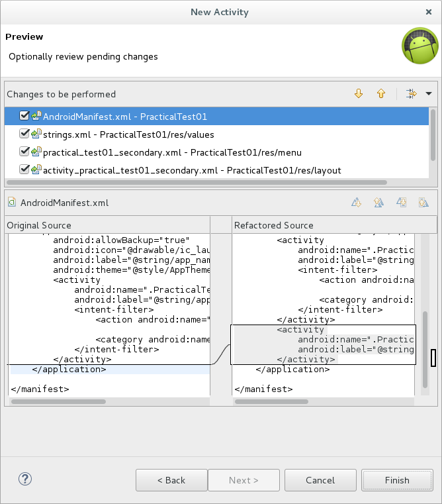
Task: Toggle the practical_test01_secondary.xml menu checkbox
Action: (x=24, y=152)
